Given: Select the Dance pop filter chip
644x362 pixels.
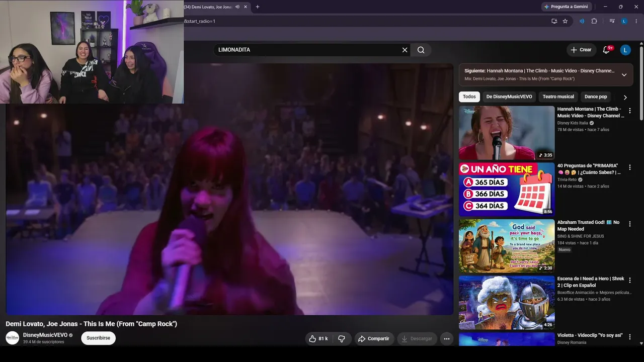Looking at the screenshot, I should click(596, 97).
